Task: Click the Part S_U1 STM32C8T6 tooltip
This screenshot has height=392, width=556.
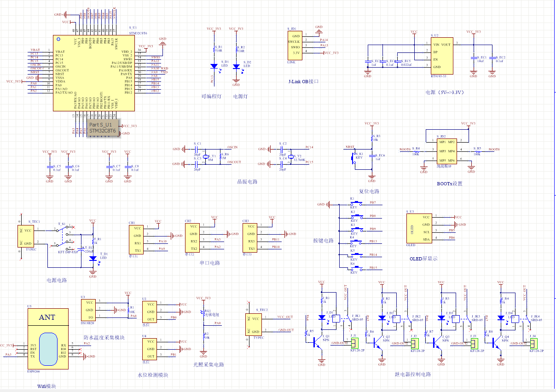Action: pyautogui.click(x=103, y=127)
